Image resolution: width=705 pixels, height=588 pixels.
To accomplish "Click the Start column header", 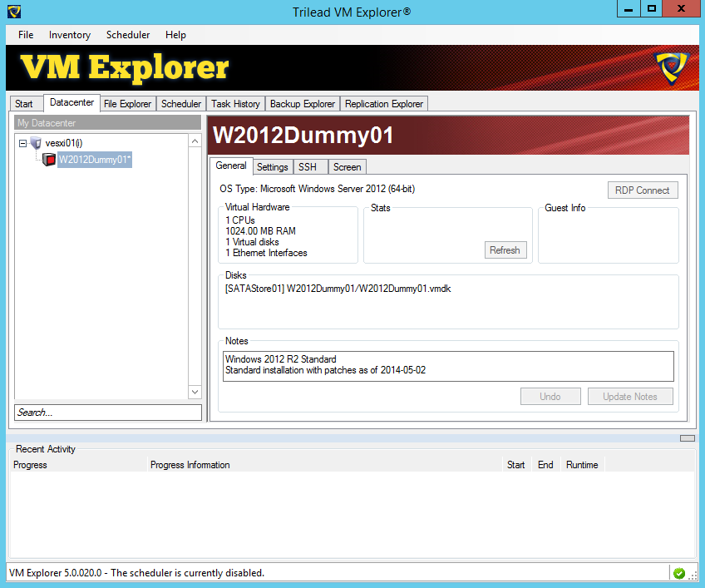I will coord(516,465).
